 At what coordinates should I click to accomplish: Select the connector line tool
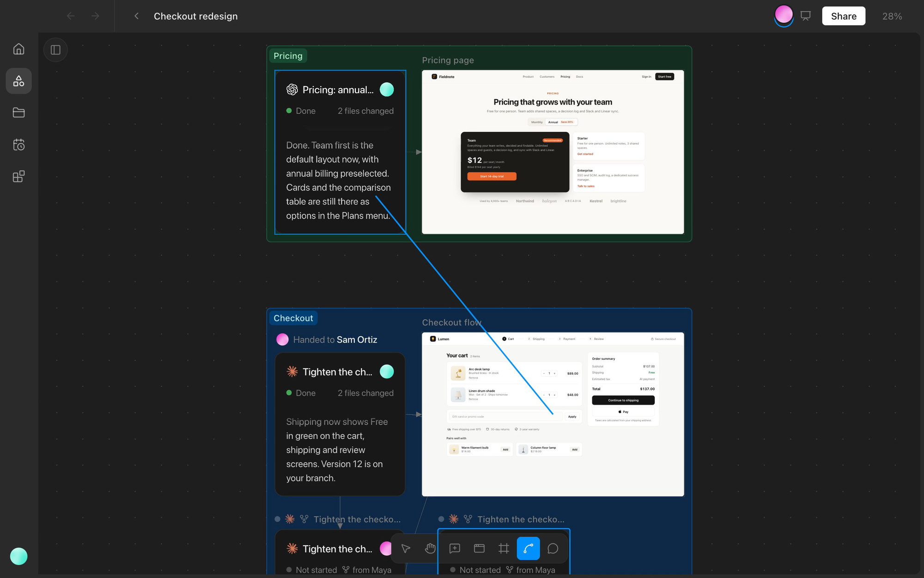(528, 548)
